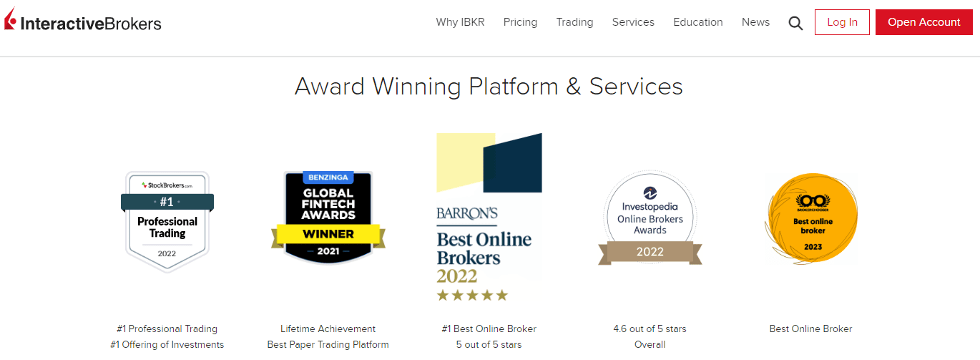
Task: Expand the Services navigation menu
Action: pos(633,22)
